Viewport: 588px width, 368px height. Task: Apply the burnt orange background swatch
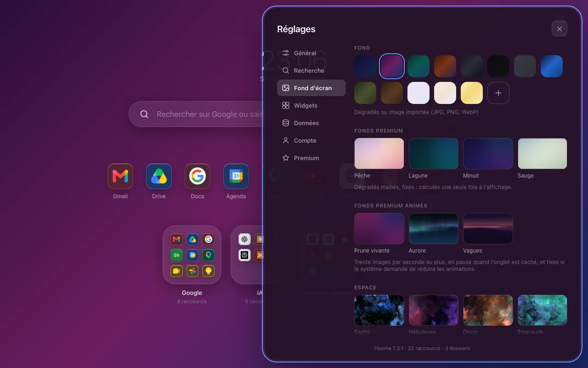click(x=445, y=66)
